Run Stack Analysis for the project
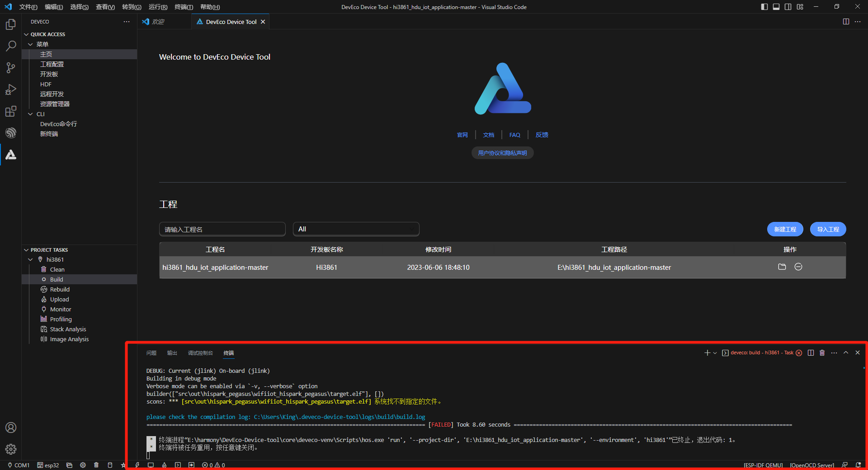This screenshot has width=868, height=470. 67,329
